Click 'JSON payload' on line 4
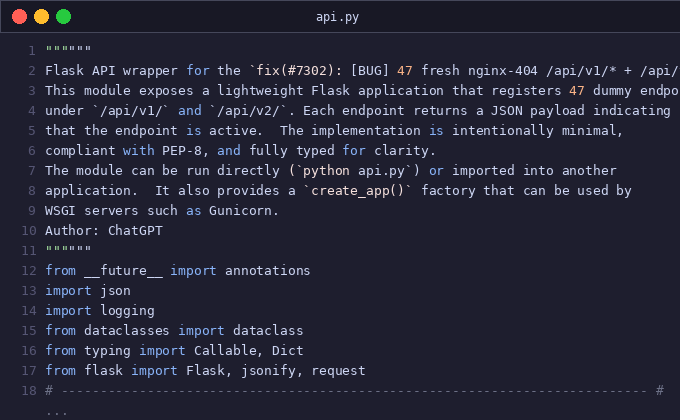Screen dimensions: 680x420 pos(538,111)
